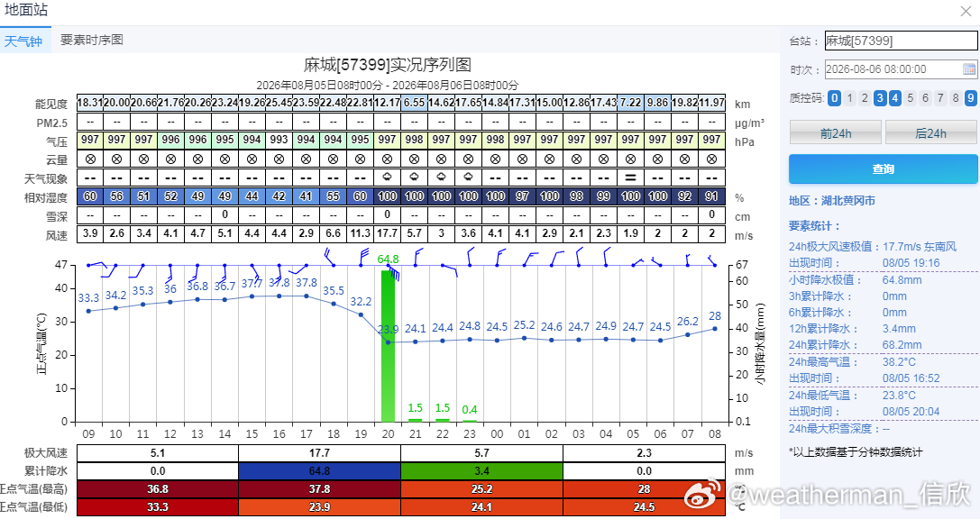The height and width of the screenshot is (519, 980).
Task: Open the 要素时序图 tab
Action: pyautogui.click(x=92, y=40)
